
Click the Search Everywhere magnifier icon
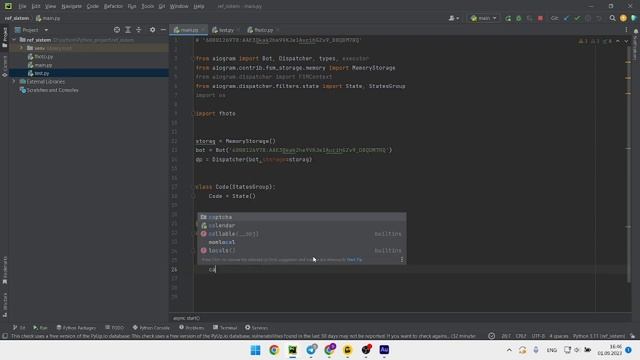tap(612, 18)
